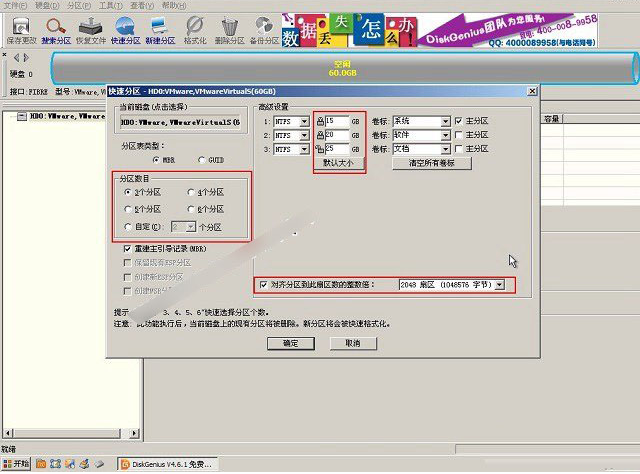Click the Backup Partition (备份分区) icon
640x474 pixels.
point(264,30)
